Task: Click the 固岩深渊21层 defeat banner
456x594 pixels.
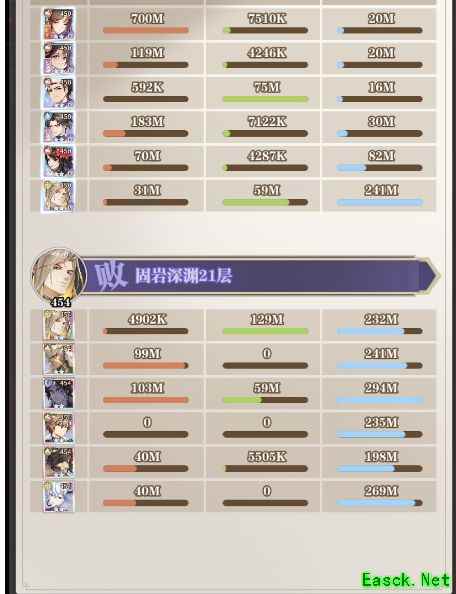Action: [x=259, y=276]
